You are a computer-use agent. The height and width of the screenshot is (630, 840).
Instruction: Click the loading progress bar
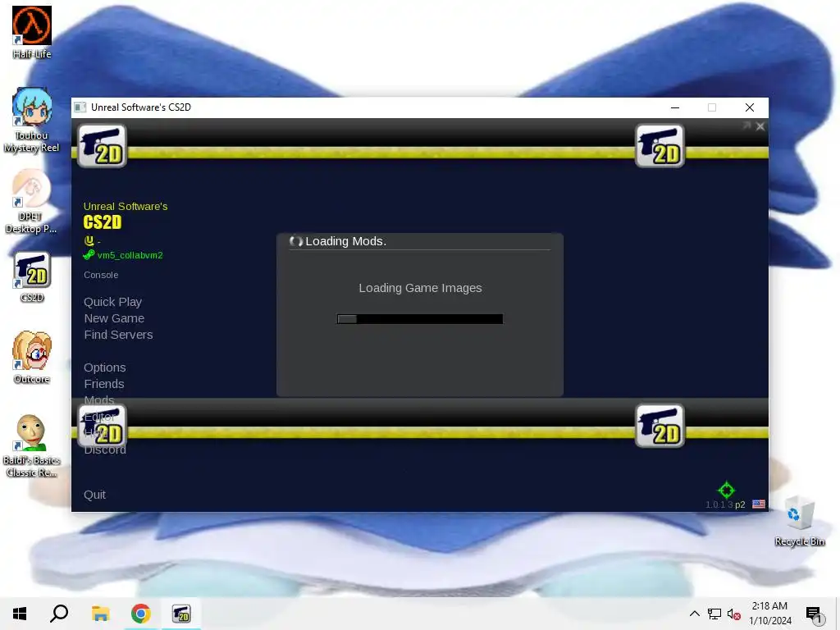[420, 319]
